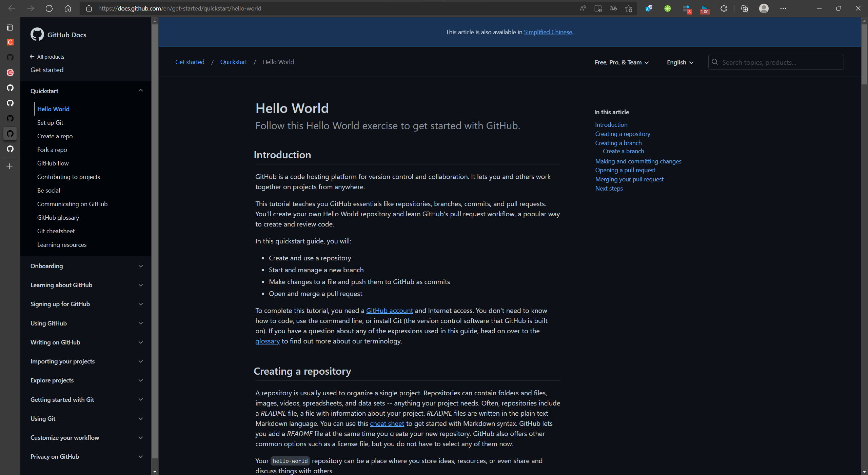Select Set up Git in sidebar
This screenshot has width=868, height=475.
(x=50, y=123)
